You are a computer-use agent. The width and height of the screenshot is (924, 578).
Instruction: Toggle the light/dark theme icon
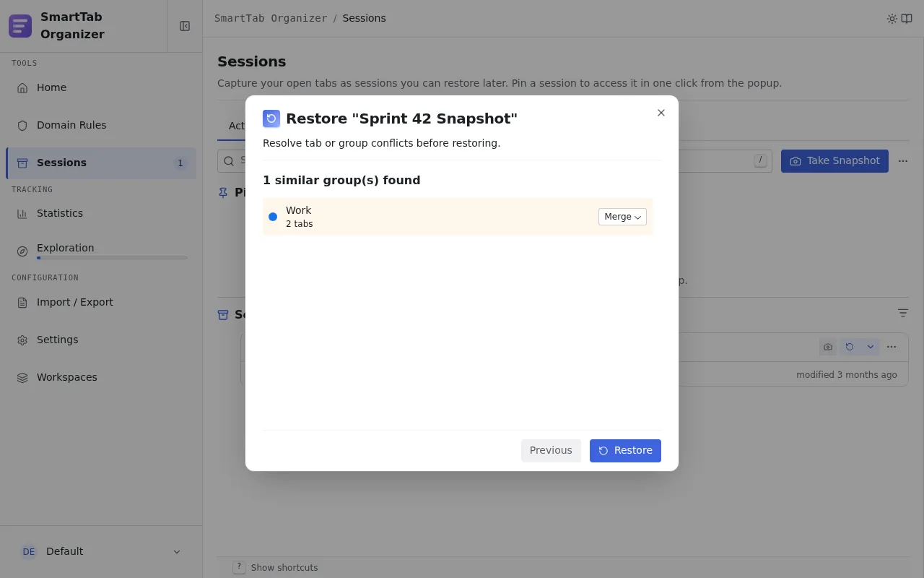(x=892, y=19)
